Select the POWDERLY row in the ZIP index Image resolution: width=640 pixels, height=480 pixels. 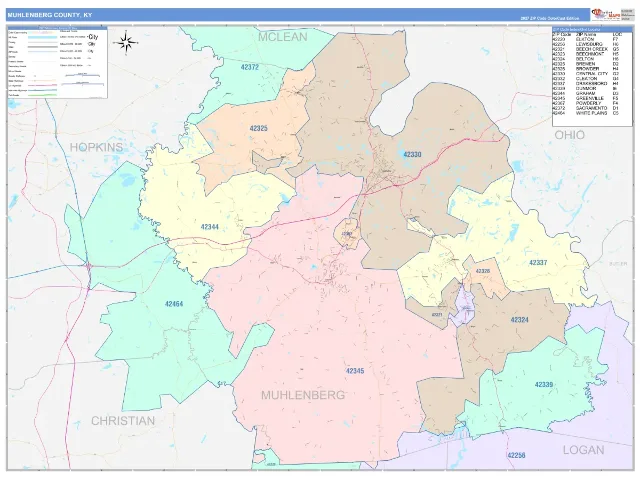(x=586, y=103)
